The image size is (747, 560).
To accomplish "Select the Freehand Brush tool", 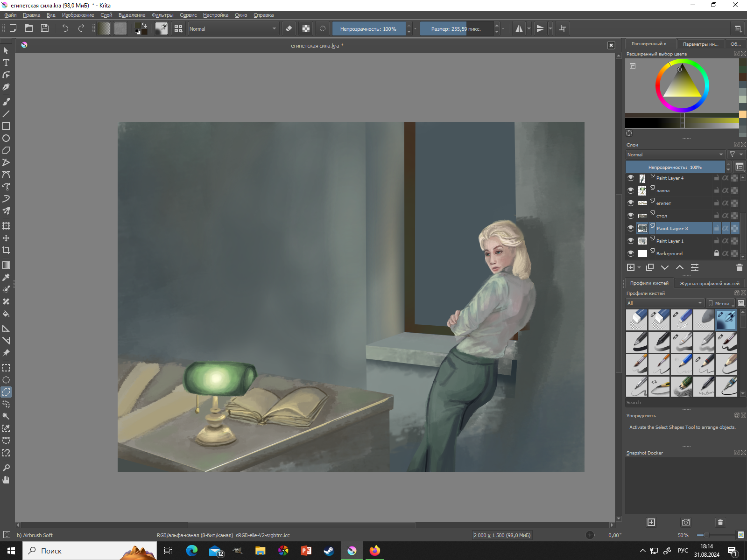I will (x=6, y=101).
